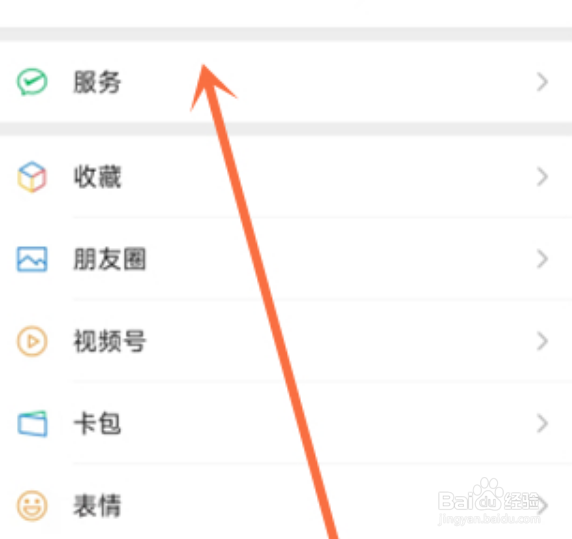Click the jingyan.baidu.com watermark URL
This screenshot has width=572, height=539.
[489, 518]
